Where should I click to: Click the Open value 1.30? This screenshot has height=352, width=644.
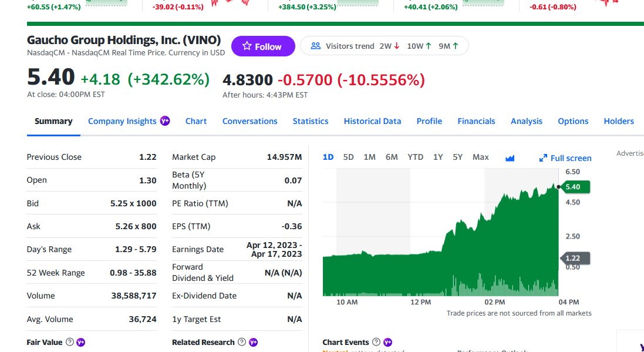click(148, 180)
